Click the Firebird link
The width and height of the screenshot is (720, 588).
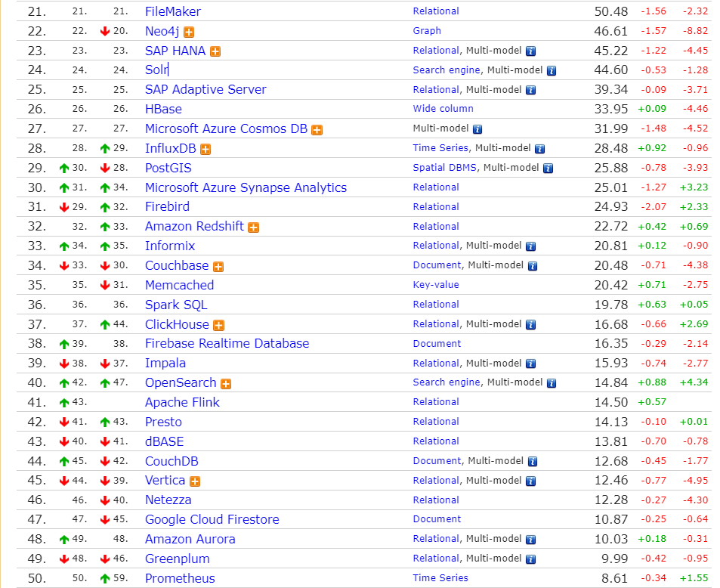point(167,207)
